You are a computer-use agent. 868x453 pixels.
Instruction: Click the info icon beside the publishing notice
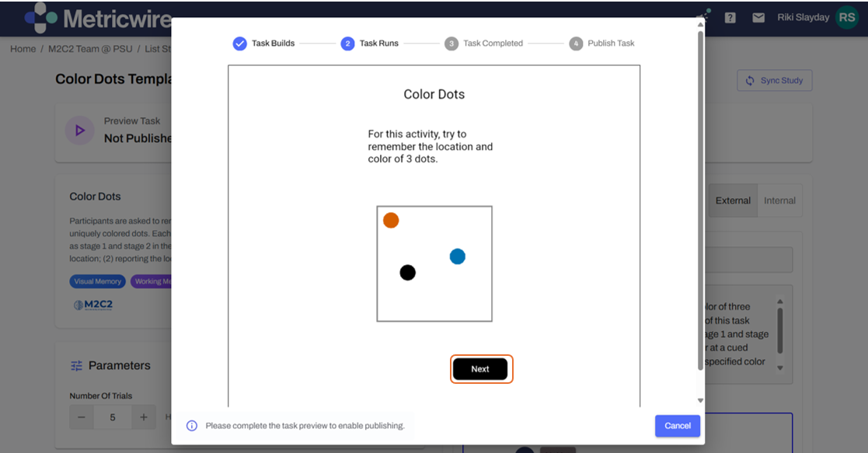(x=191, y=426)
